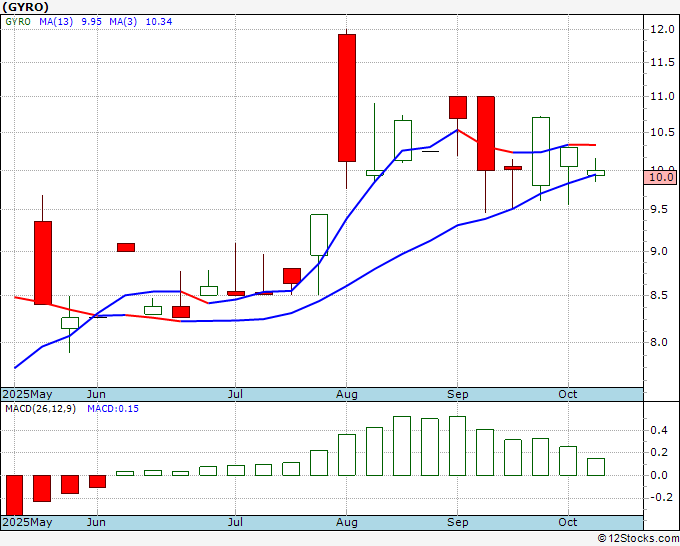Screen dimensions: 680x546
Task: Click the Aug label on price chart axis
Action: tap(347, 394)
